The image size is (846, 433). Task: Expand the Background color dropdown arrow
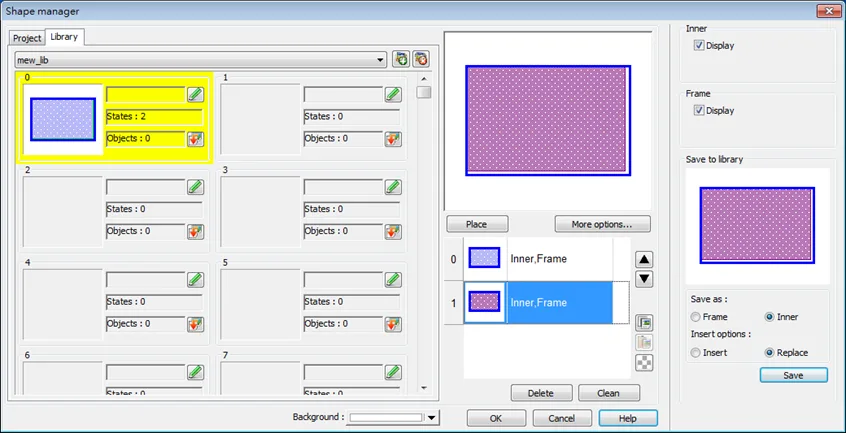click(432, 418)
